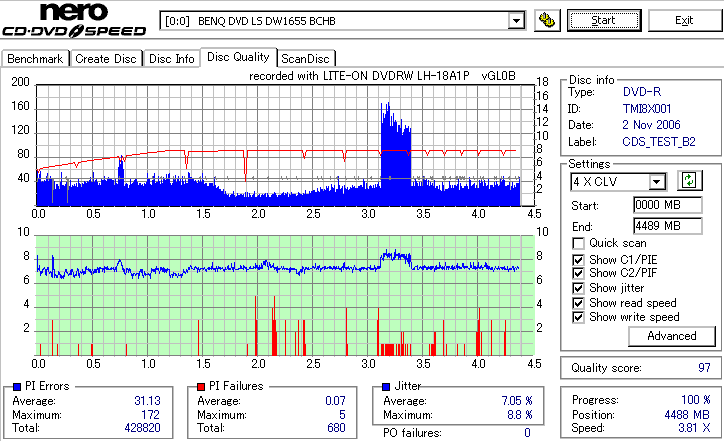Click the green refresh speed icon
Image resolution: width=724 pixels, height=441 pixels.
coord(689,181)
